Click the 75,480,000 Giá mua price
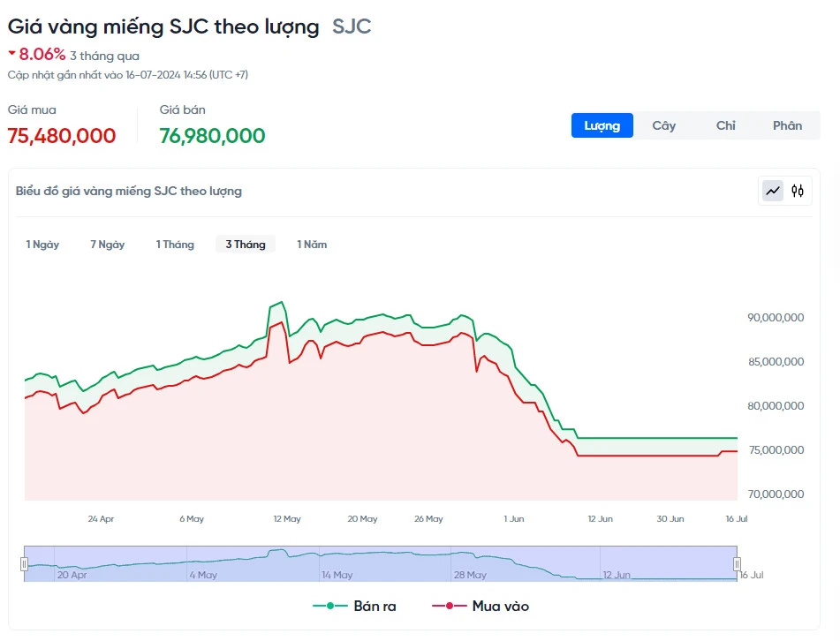840x641 pixels. point(62,136)
